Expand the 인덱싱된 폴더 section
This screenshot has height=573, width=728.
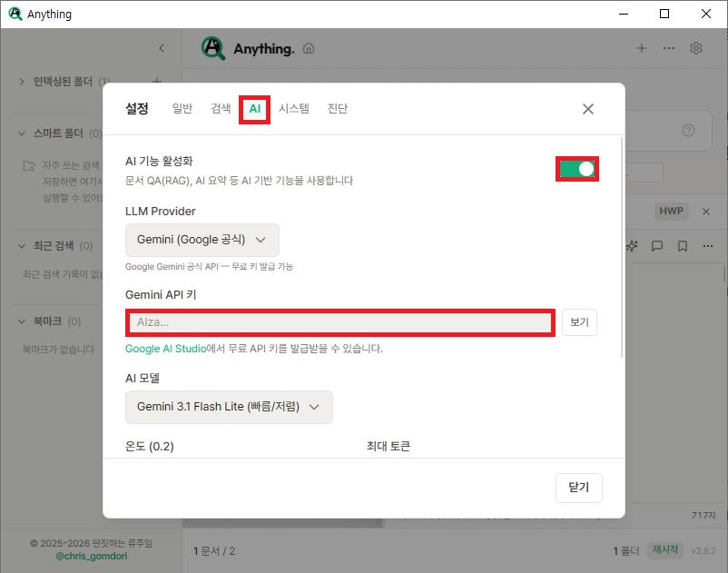[x=22, y=82]
